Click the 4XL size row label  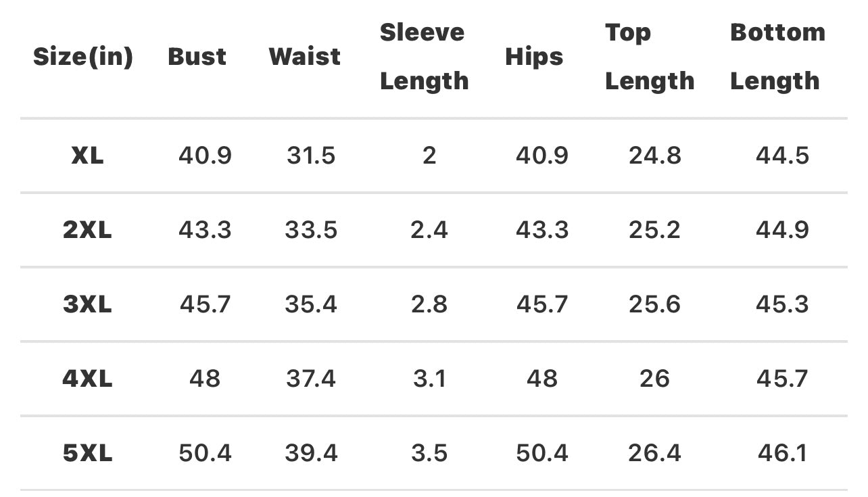pyautogui.click(x=87, y=379)
